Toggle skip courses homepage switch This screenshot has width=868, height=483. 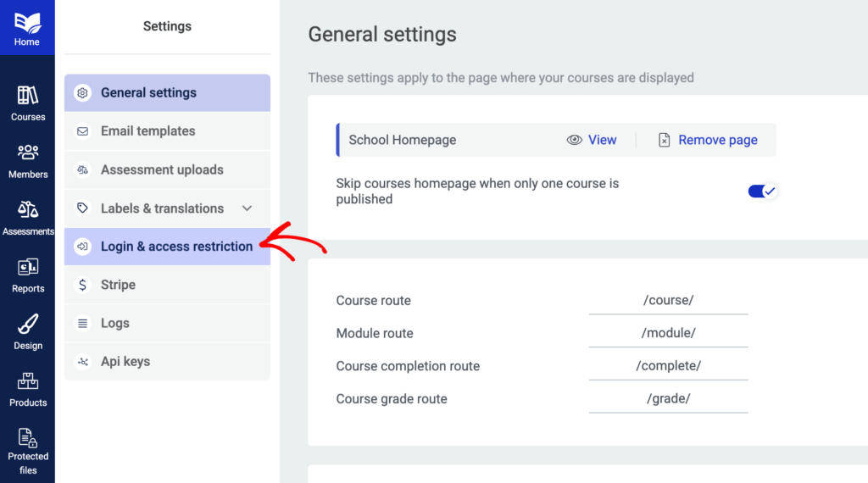click(x=762, y=192)
